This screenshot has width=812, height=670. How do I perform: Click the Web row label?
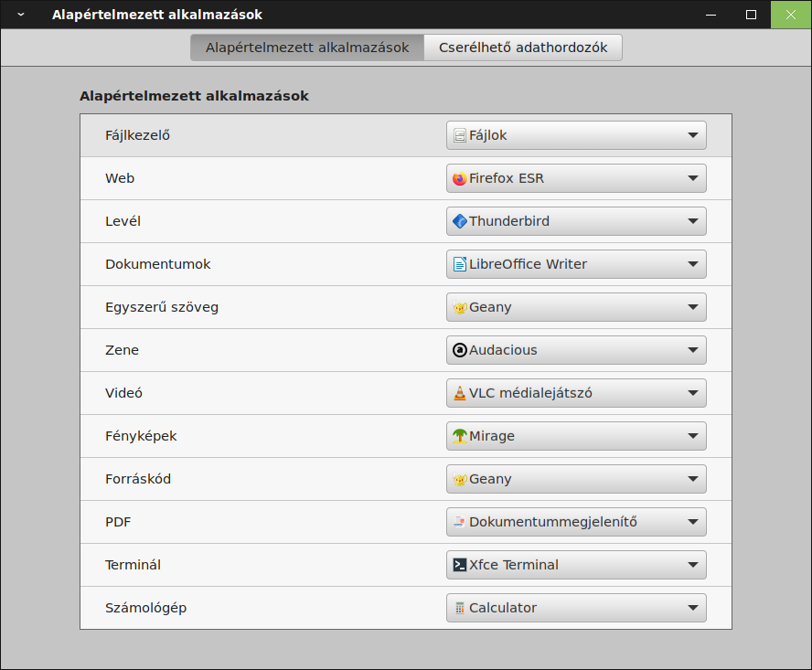point(120,178)
